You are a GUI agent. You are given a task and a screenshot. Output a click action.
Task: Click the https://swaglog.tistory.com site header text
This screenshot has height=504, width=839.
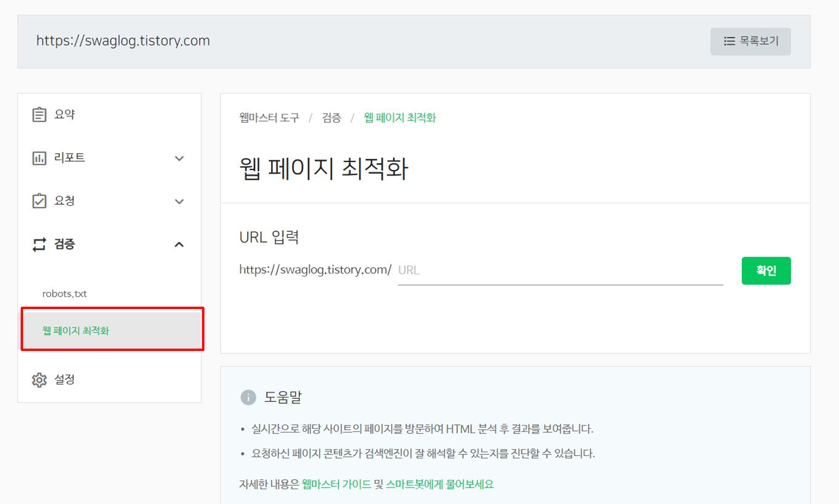(x=123, y=41)
